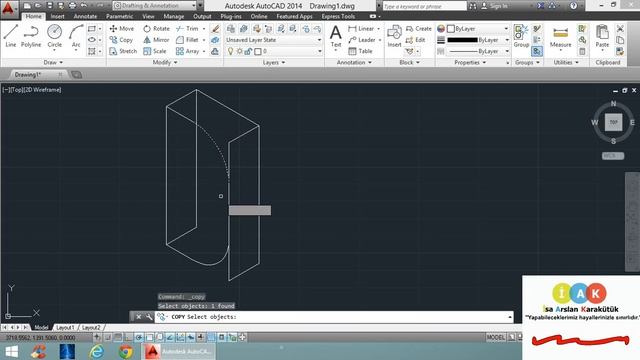Open the ByLayer object color dropdown

pyautogui.click(x=478, y=29)
